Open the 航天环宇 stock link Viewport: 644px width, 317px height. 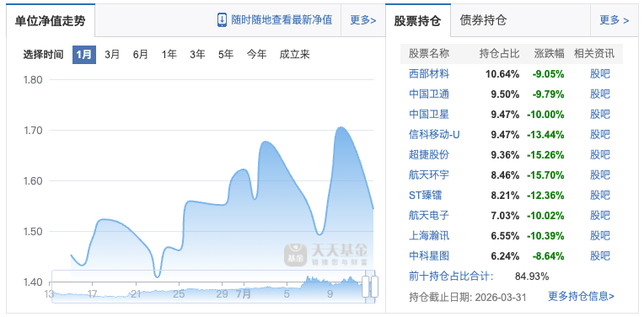click(x=429, y=175)
